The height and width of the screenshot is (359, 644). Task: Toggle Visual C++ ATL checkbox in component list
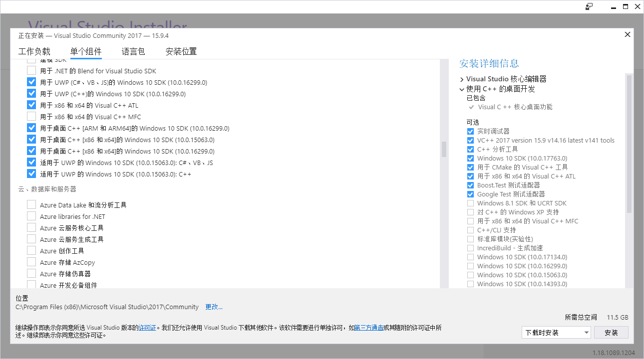pyautogui.click(x=31, y=105)
